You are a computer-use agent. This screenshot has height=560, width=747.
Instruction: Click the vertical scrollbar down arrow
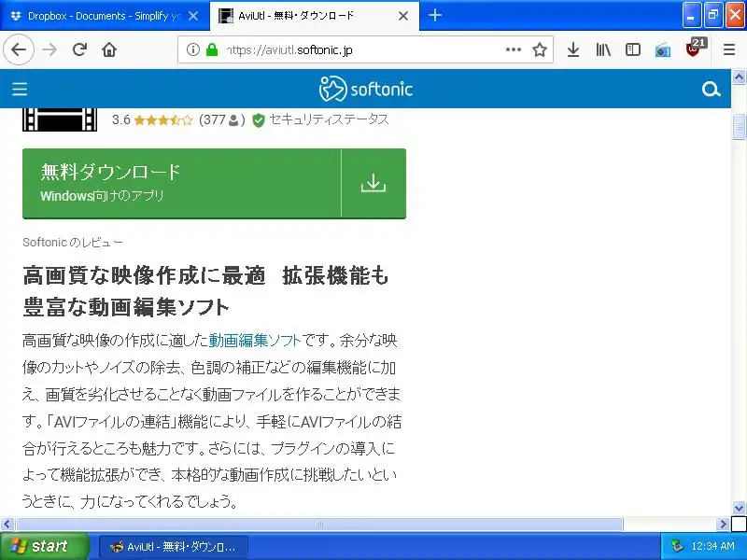[x=739, y=508]
